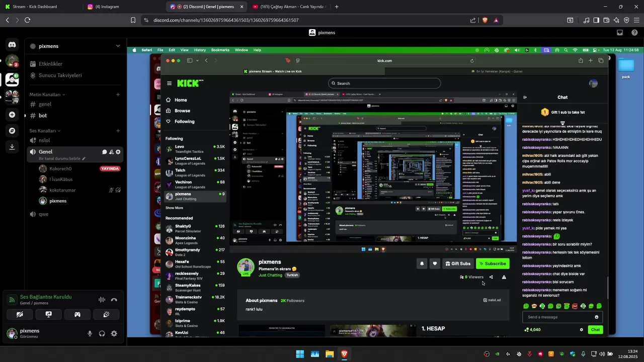Open a new browser tab
Screen dimensions: 644x362
pos(337,7)
